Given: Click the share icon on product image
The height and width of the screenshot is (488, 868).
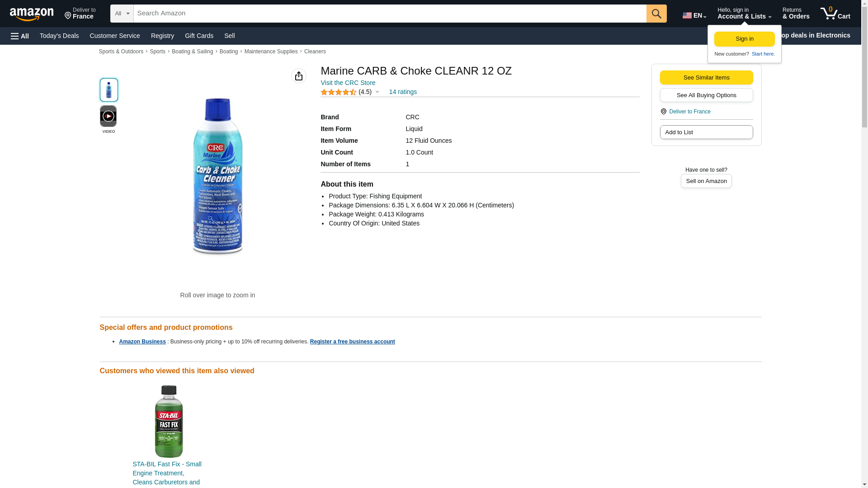Looking at the screenshot, I should pos(298,76).
